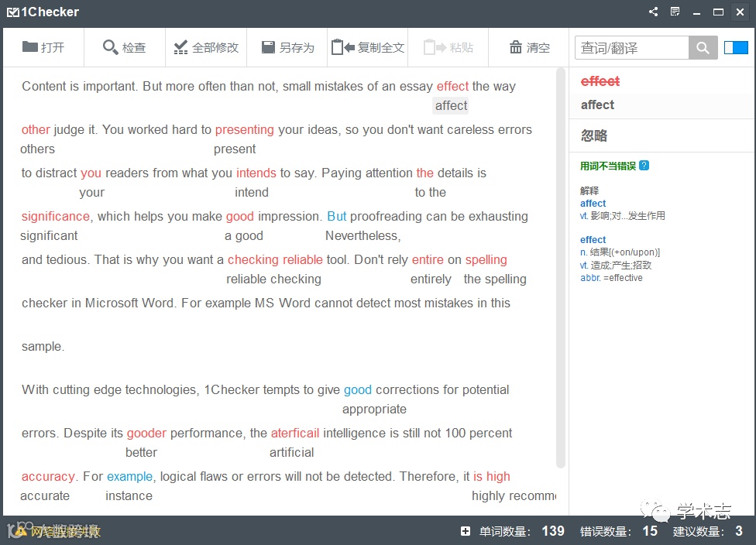Click suggestion 'instance'
756x545 pixels.
pos(129,496)
